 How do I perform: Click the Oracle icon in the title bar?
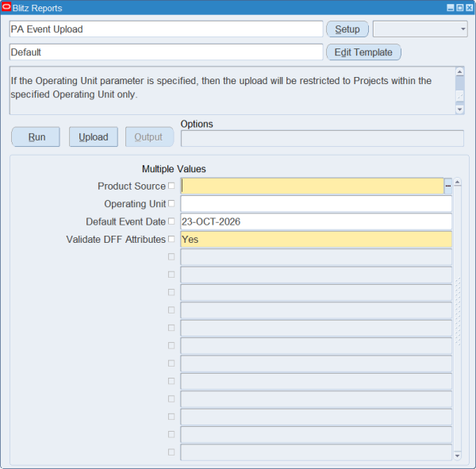6,6
